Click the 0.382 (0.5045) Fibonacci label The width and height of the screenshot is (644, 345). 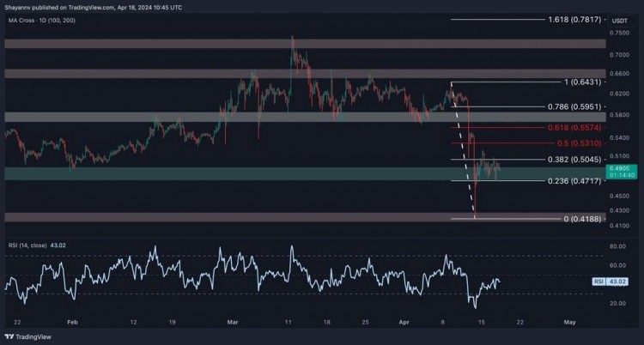tap(574, 160)
